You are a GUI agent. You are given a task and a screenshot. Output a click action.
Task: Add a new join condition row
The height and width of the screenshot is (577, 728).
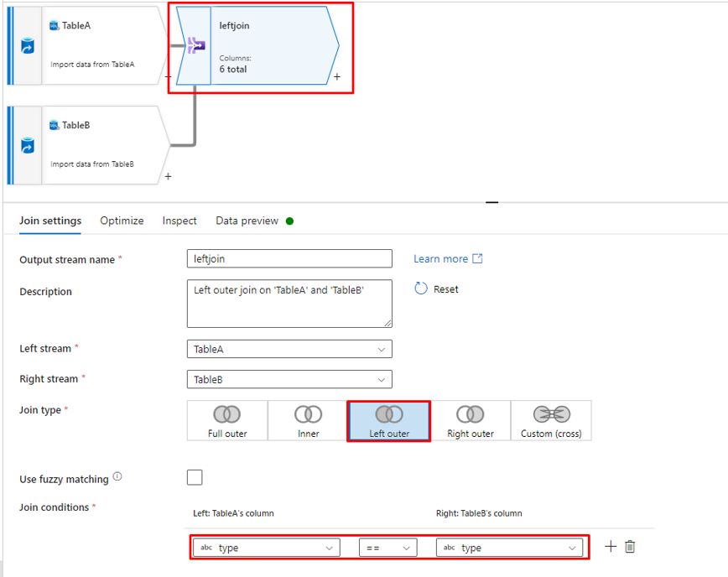tap(611, 547)
